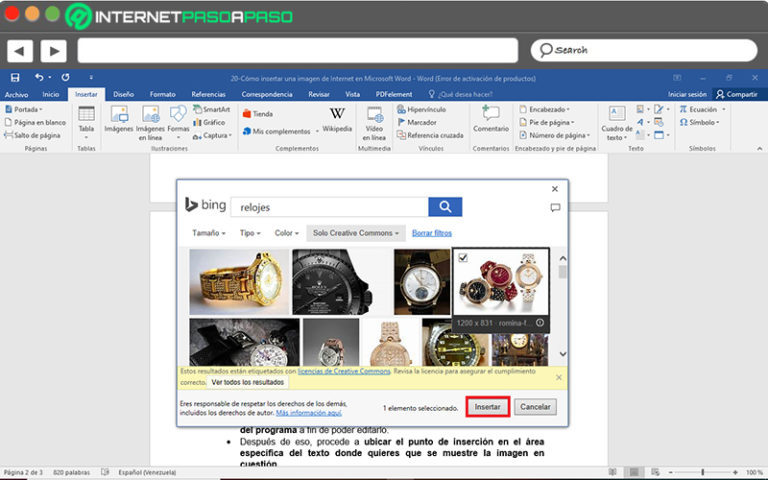Click Ver todos los resultados button
The image size is (768, 480).
[x=248, y=382]
